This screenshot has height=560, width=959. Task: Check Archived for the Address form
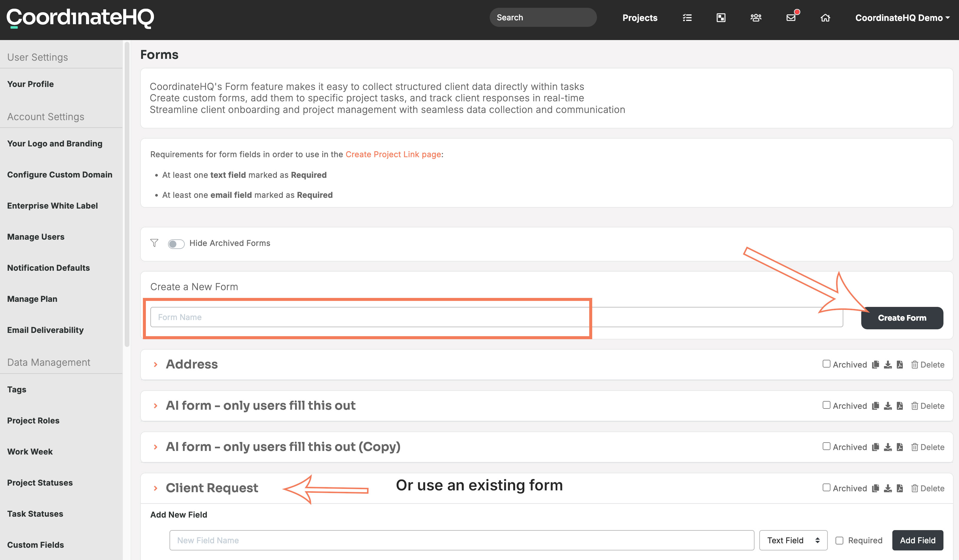point(826,364)
